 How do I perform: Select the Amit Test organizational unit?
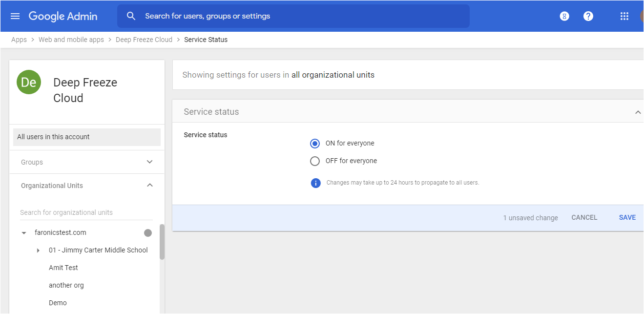pyautogui.click(x=63, y=268)
